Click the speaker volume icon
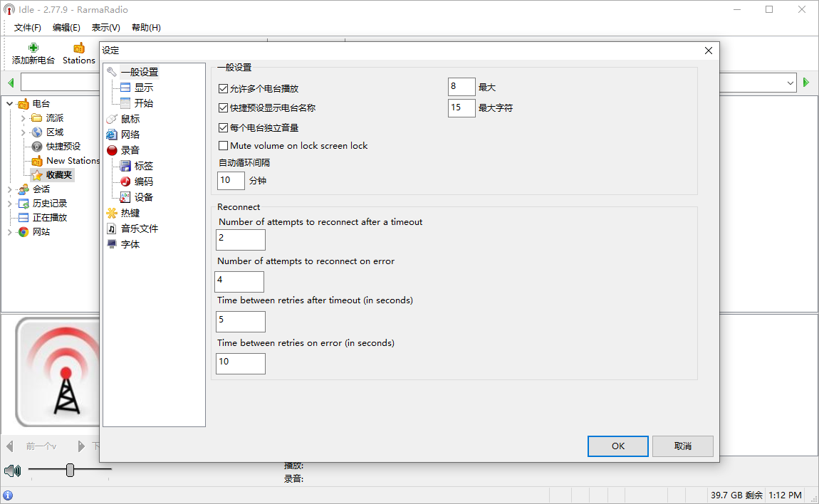This screenshot has height=504, width=819. click(x=12, y=471)
